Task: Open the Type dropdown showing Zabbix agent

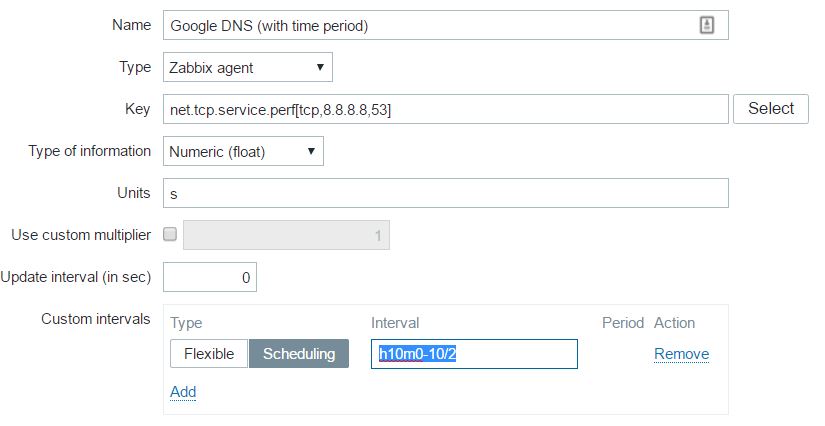Action: (246, 68)
